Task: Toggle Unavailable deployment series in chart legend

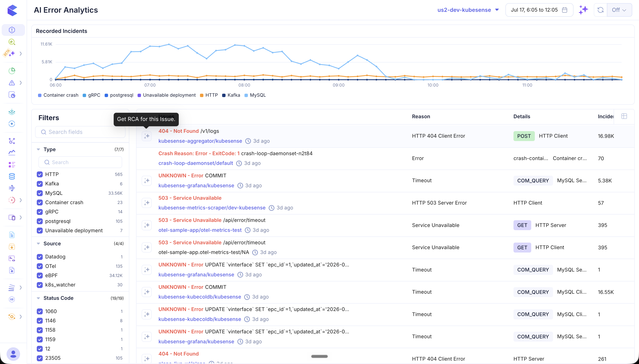Action: [x=167, y=95]
